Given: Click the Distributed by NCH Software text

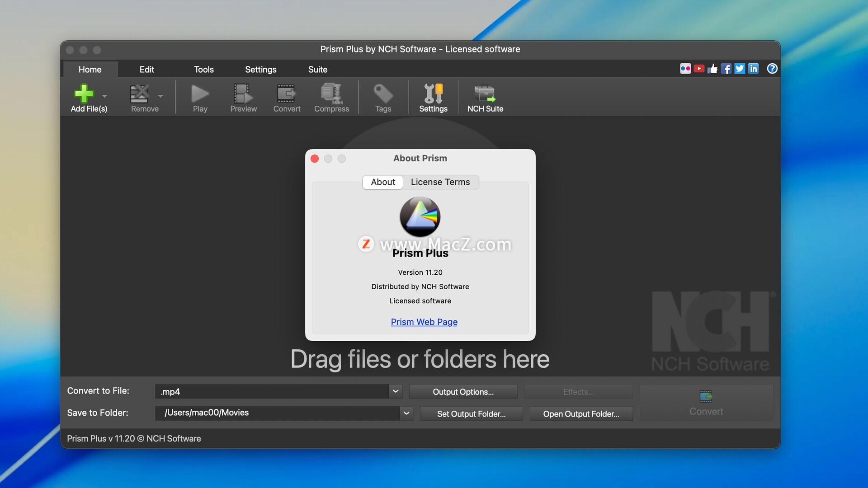Looking at the screenshot, I should [420, 286].
